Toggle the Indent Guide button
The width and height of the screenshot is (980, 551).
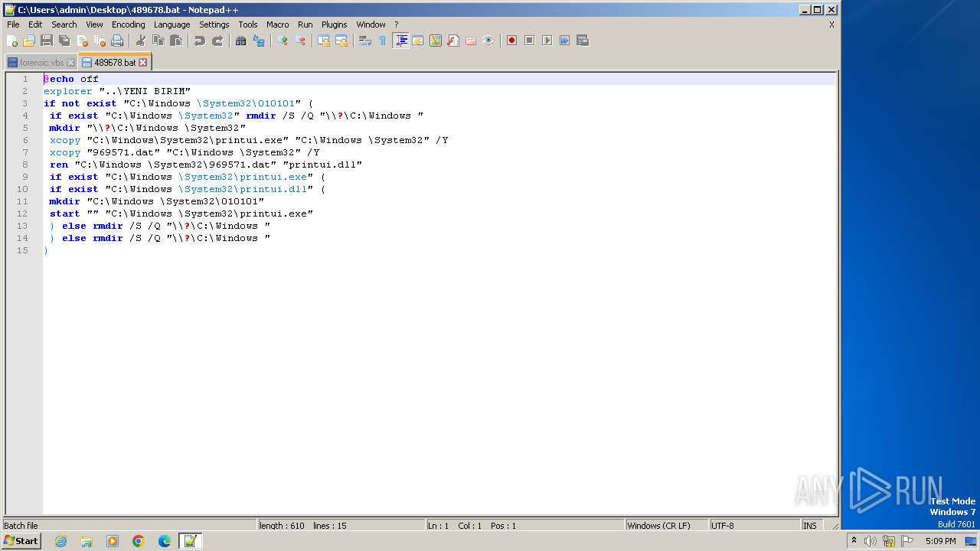coord(400,41)
